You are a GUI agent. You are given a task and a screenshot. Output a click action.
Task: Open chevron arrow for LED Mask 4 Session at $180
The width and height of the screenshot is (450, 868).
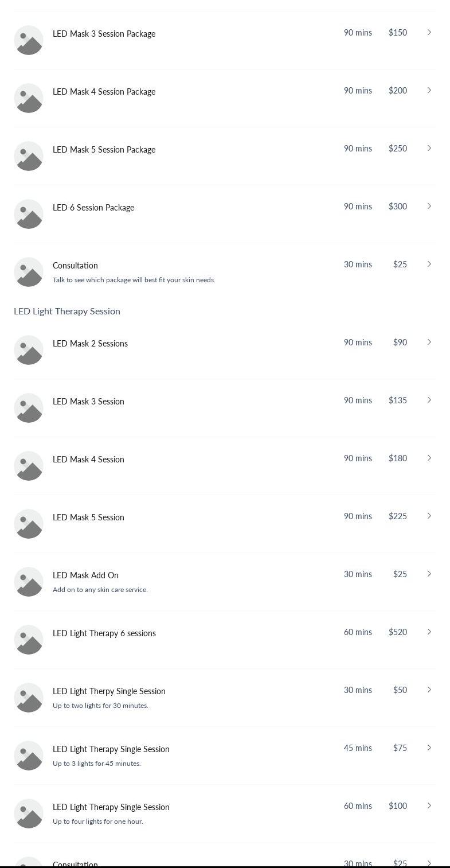(x=429, y=458)
